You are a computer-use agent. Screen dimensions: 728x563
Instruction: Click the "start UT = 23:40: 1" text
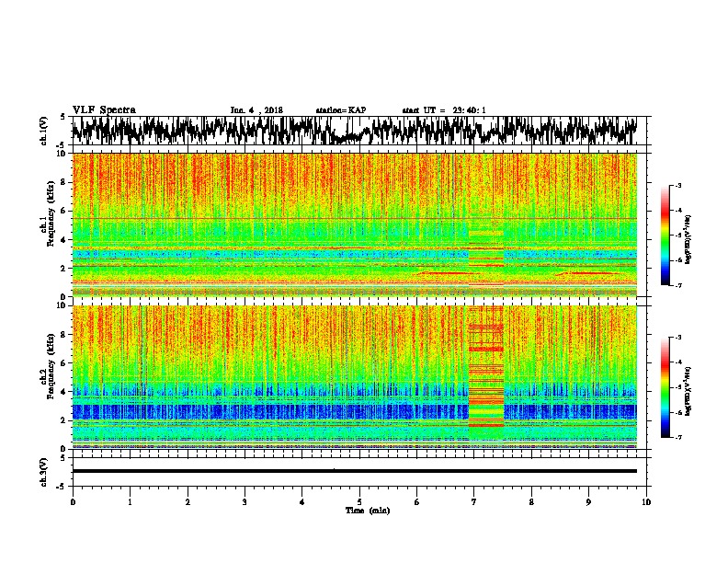point(444,110)
